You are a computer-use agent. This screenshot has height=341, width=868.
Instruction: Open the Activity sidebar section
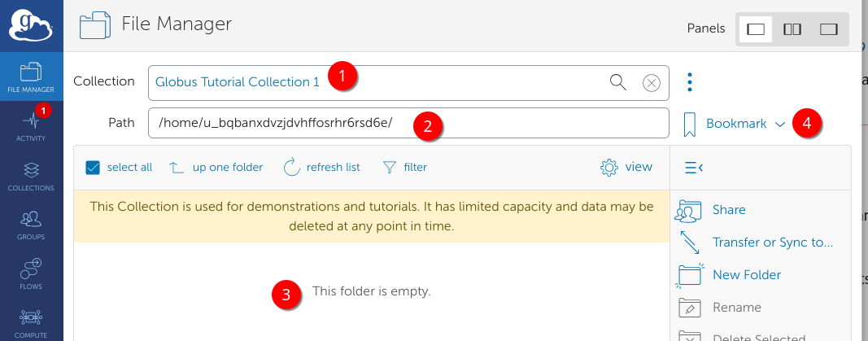(31, 125)
